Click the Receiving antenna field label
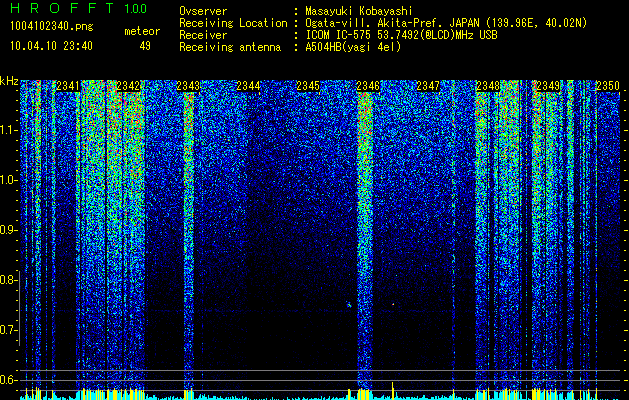The height and width of the screenshot is (400, 629). [x=230, y=47]
